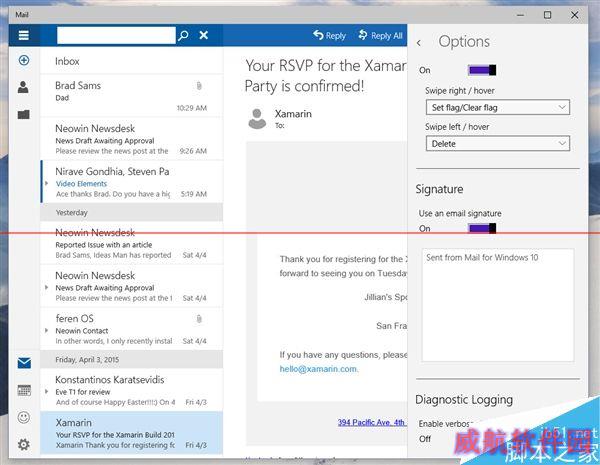Expand Konstantinos Karatsevidis conversation thread

[47, 392]
